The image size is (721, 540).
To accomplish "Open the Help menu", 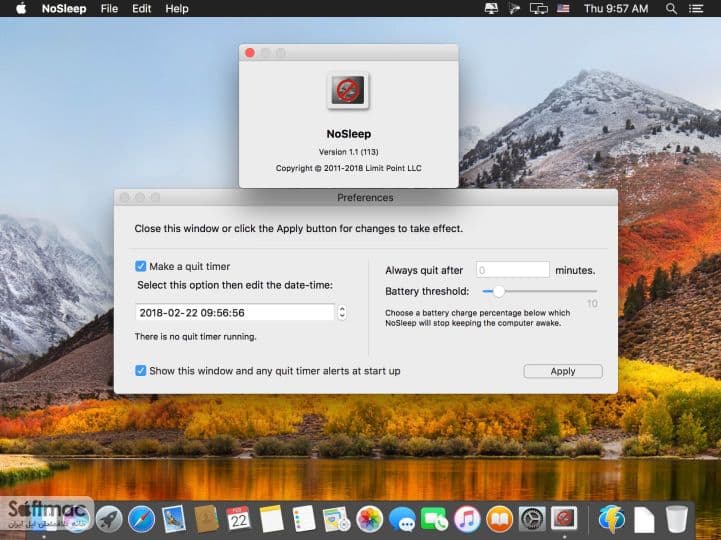I will (177, 9).
